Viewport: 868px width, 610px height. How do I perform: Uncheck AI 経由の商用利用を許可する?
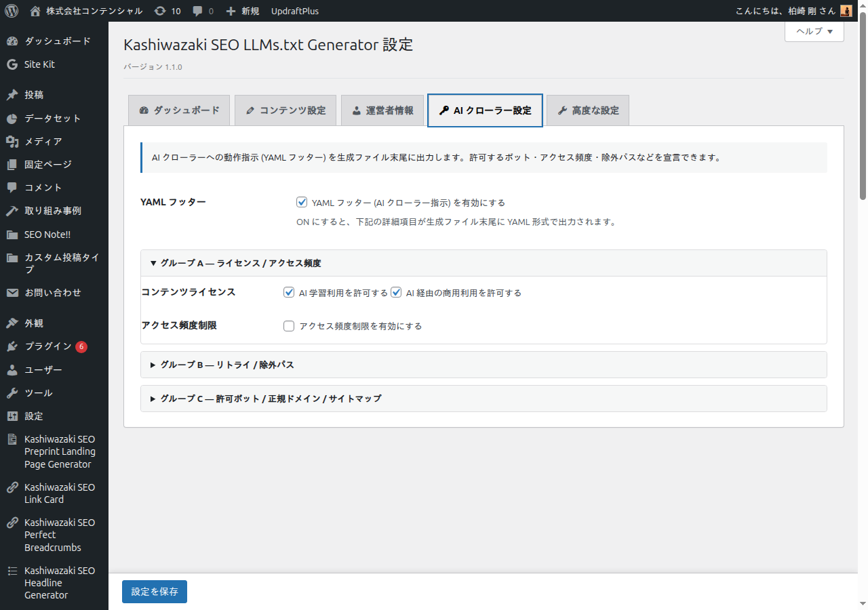[x=396, y=293]
